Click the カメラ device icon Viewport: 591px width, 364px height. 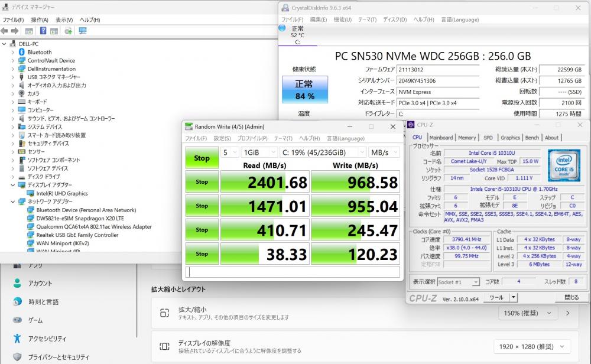click(22, 93)
